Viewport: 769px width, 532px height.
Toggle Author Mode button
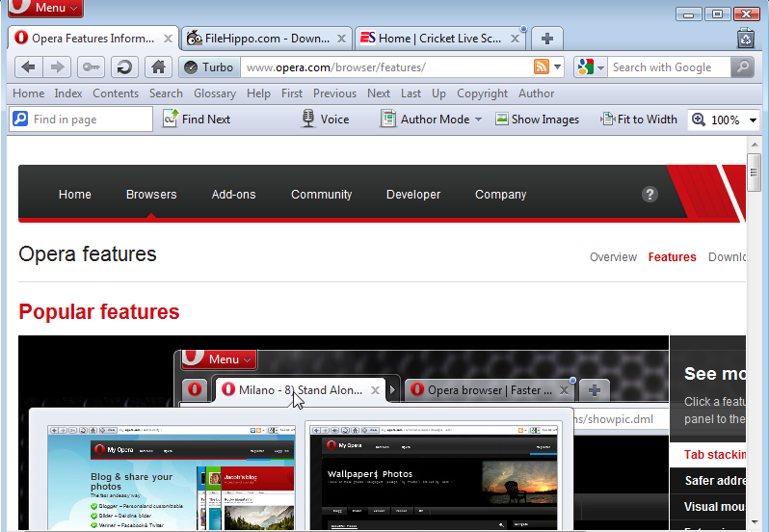pos(425,120)
